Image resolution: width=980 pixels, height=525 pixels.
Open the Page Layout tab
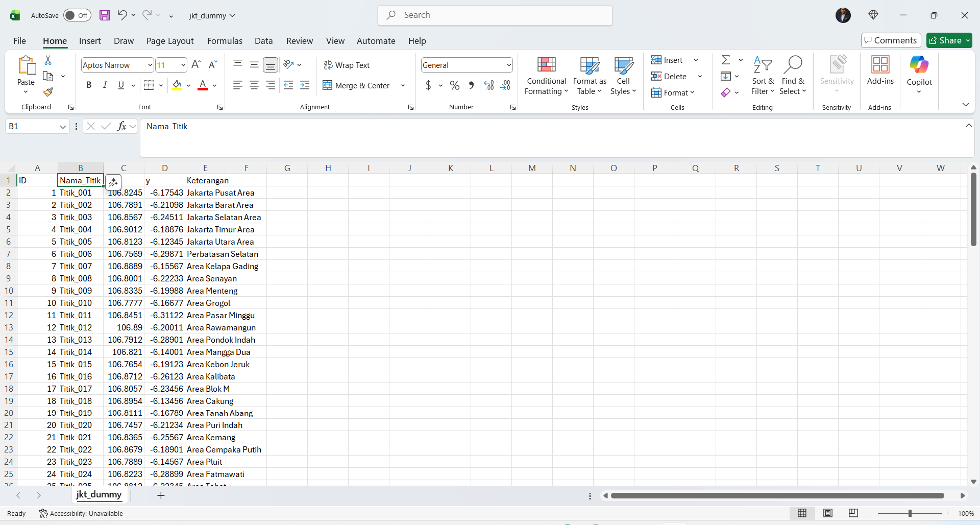(x=170, y=41)
